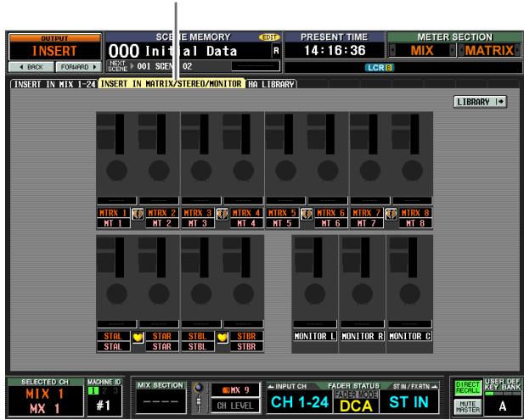Select machine ID 1
Image resolution: width=524 pixels, height=420 pixels.
[x=93, y=391]
